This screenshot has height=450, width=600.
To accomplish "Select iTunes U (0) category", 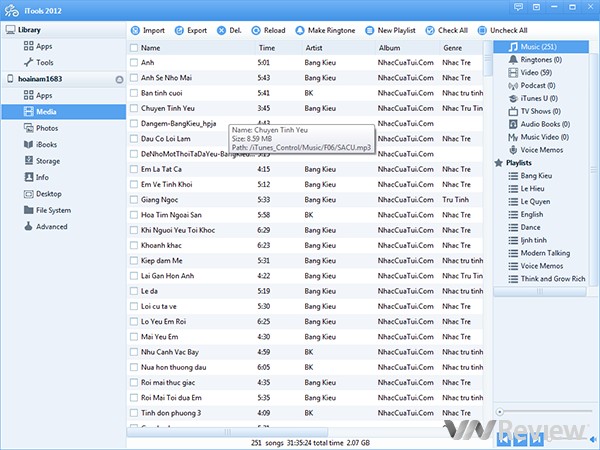I will pyautogui.click(x=533, y=98).
